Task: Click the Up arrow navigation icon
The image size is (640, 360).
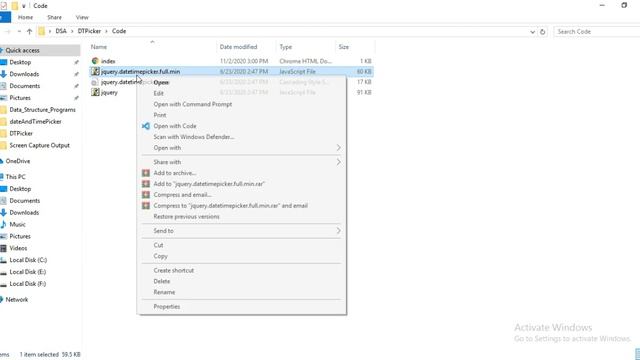Action: coord(29,31)
